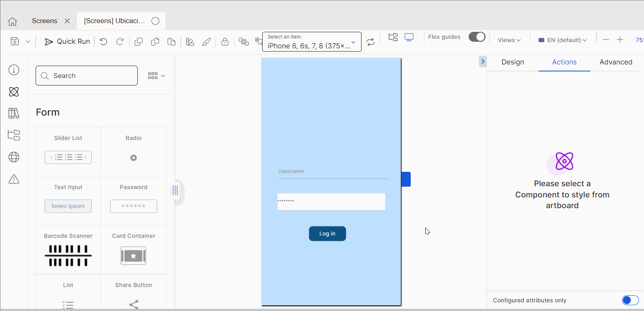Viewport: 644px width, 311px height.
Task: Click the Quick Run button
Action: (x=67, y=41)
